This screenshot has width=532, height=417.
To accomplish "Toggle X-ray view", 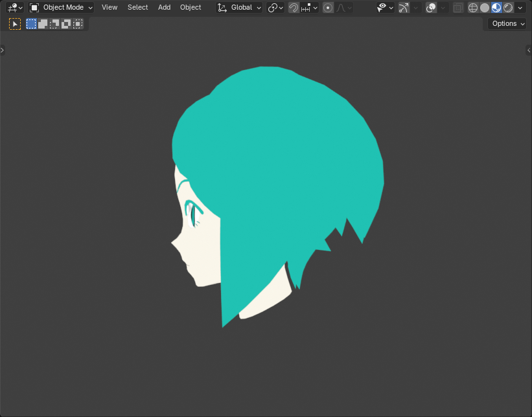I will point(458,8).
